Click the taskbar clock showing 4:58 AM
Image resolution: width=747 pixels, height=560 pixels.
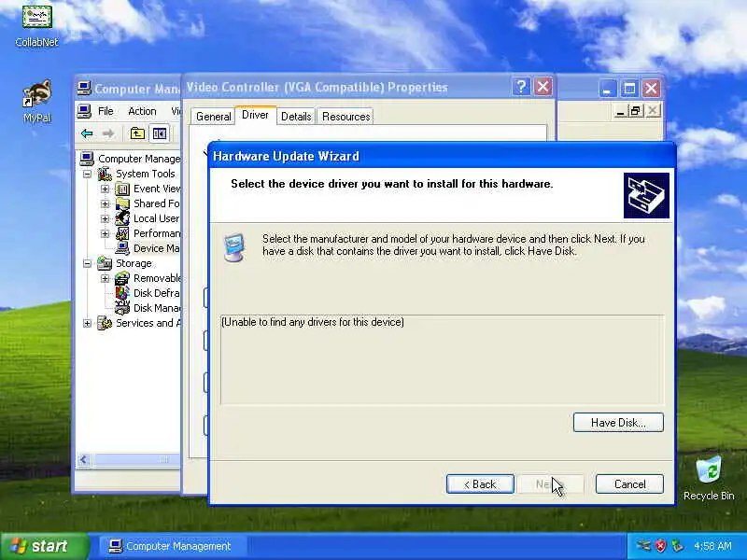712,546
